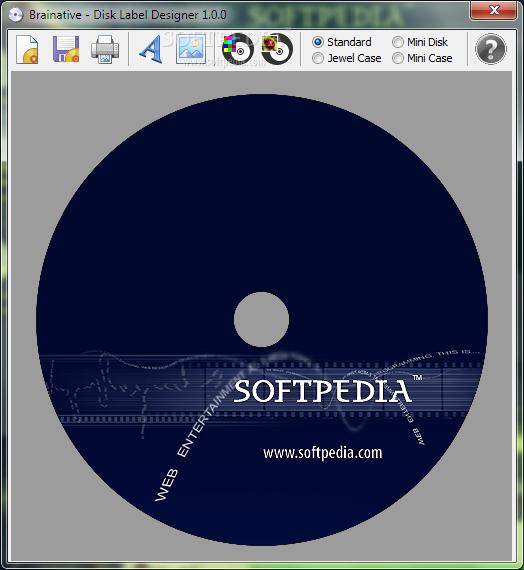Set disk background color with colored-squares disc icon

[238, 49]
